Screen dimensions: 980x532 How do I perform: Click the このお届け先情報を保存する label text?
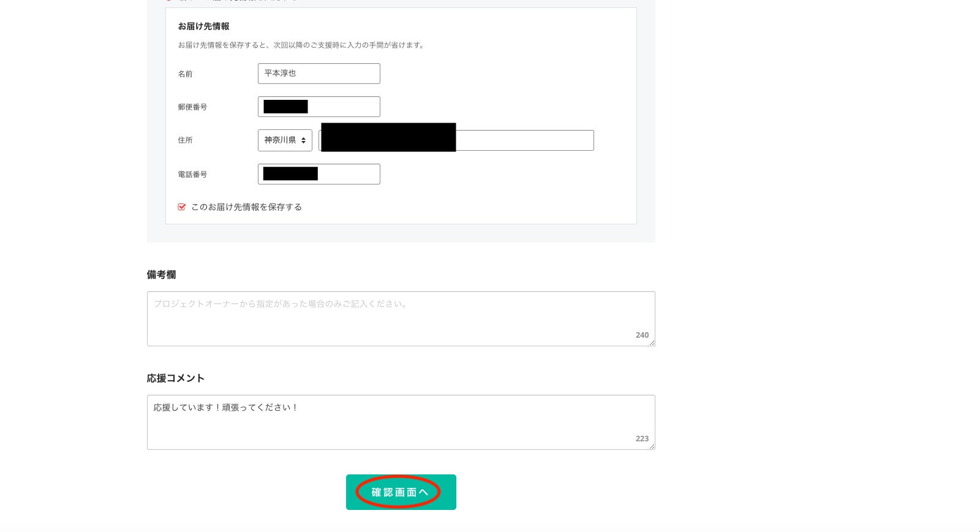[246, 207]
